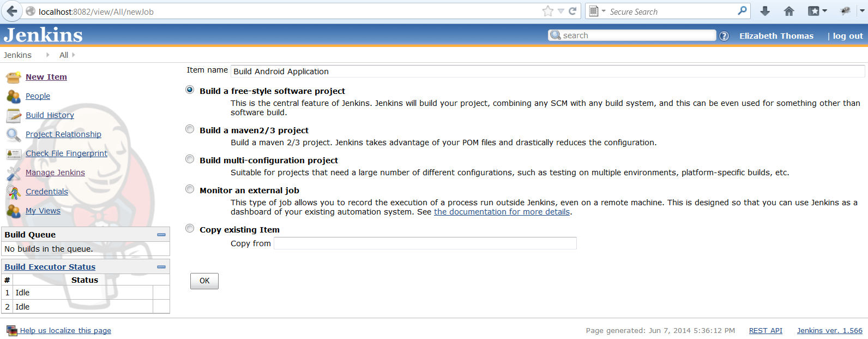The height and width of the screenshot is (339, 868).
Task: Expand the All breadcrumb arrow
Action: [74, 55]
